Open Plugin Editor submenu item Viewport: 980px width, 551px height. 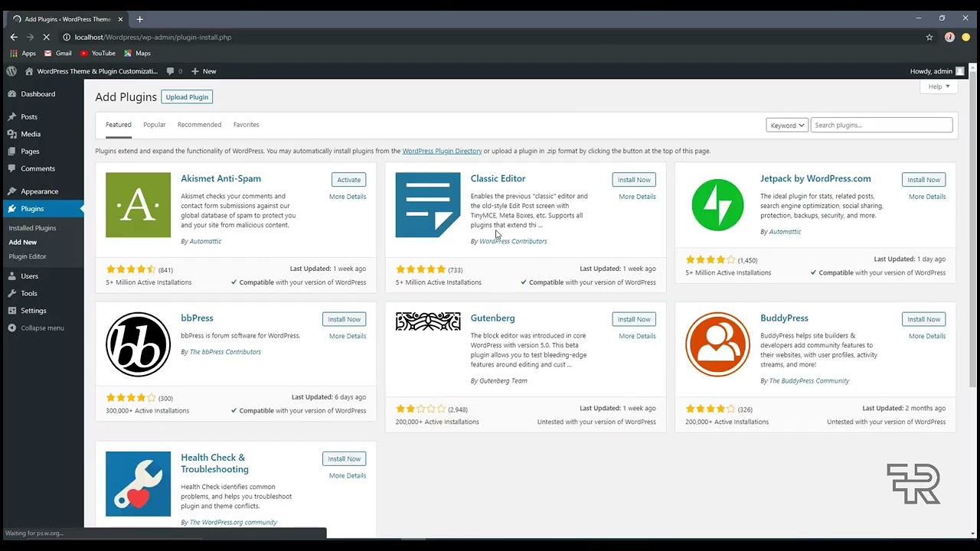point(28,256)
